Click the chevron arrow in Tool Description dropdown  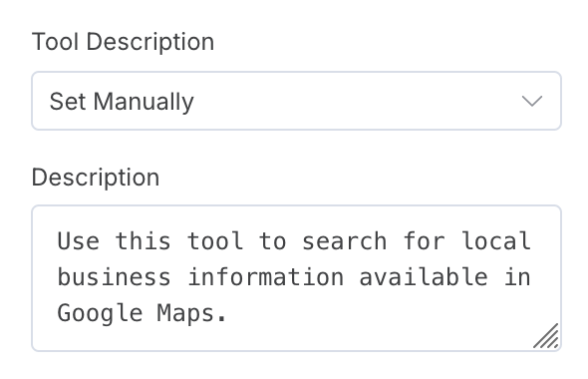click(x=532, y=101)
